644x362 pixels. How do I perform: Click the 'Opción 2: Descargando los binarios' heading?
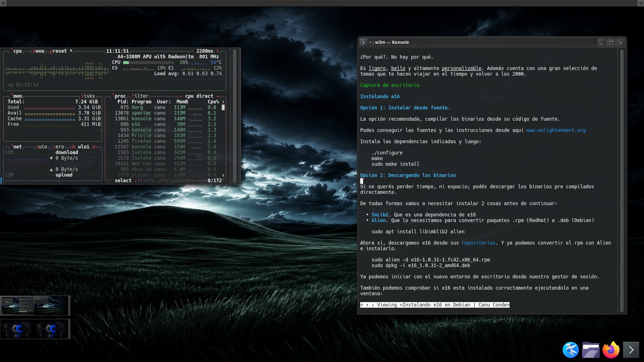pyautogui.click(x=408, y=175)
